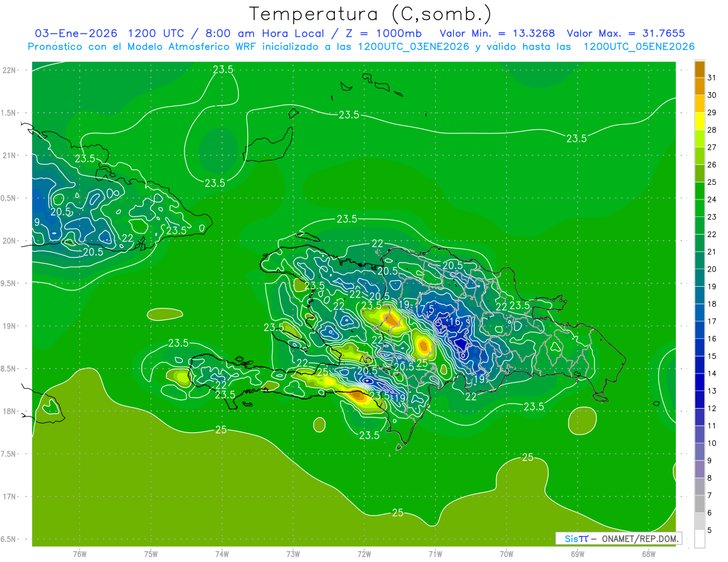This screenshot has height=562, width=728.
Task: Click the colorbar band between 19 and 20
Action: 699,278
